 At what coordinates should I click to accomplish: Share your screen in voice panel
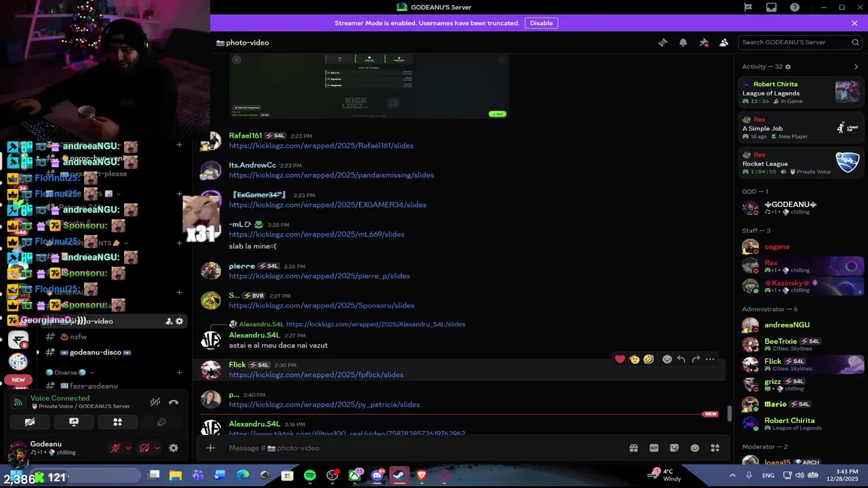(x=74, y=422)
